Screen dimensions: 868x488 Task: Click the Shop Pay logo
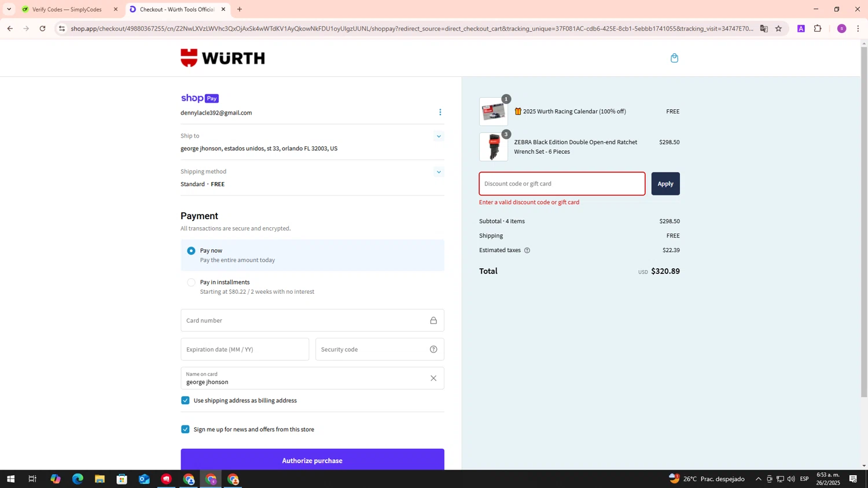pos(200,98)
